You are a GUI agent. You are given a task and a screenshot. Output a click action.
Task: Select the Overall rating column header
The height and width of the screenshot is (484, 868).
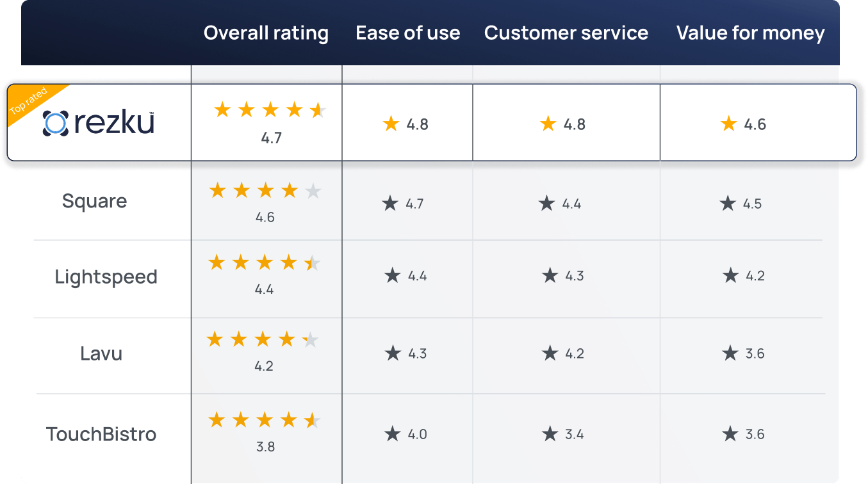(266, 33)
